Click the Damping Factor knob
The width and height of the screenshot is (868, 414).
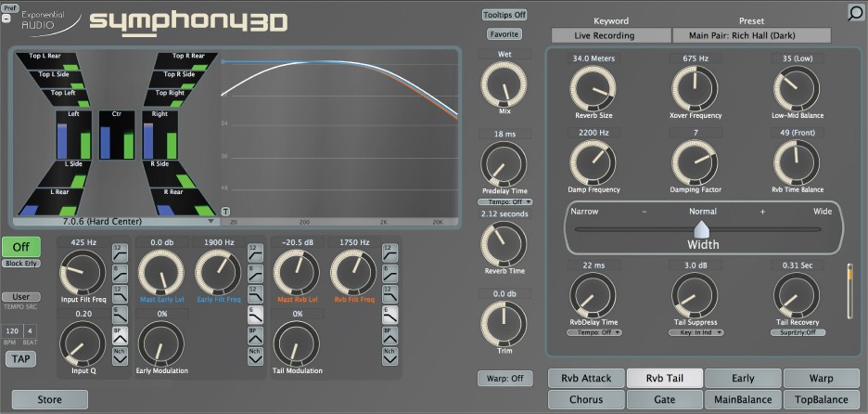click(x=695, y=163)
